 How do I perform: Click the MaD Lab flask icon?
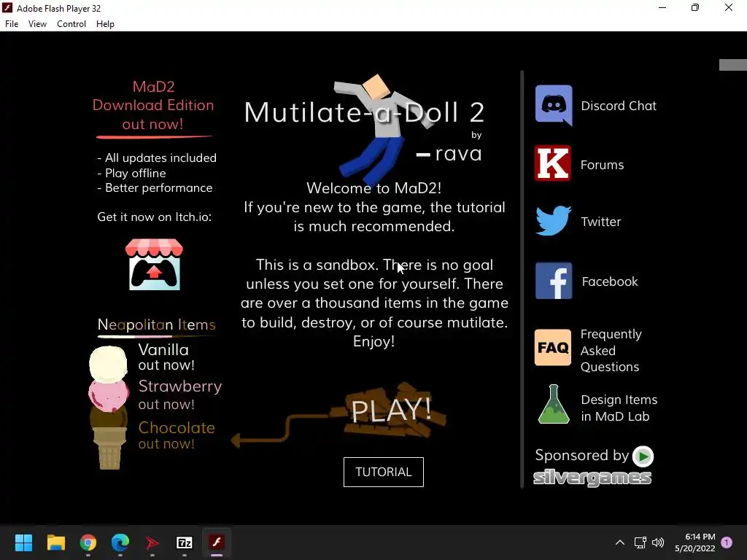554,404
